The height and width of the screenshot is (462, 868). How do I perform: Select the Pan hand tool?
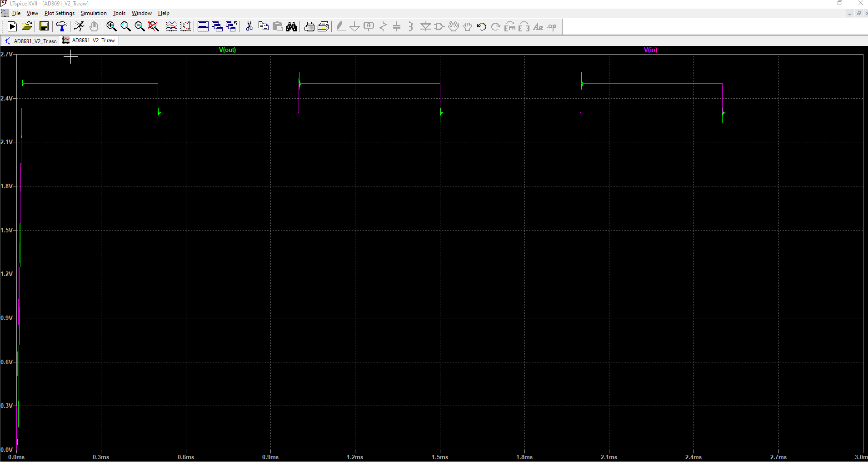click(x=94, y=26)
